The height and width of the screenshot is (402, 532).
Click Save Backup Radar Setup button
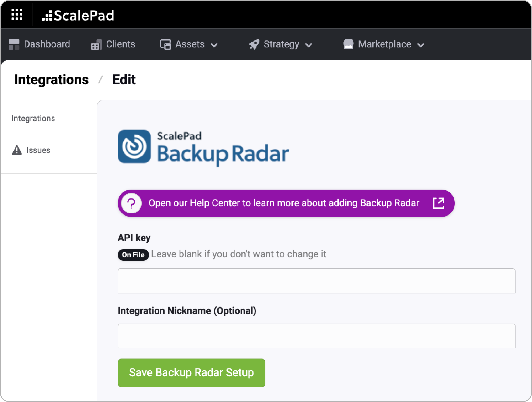[x=191, y=373]
